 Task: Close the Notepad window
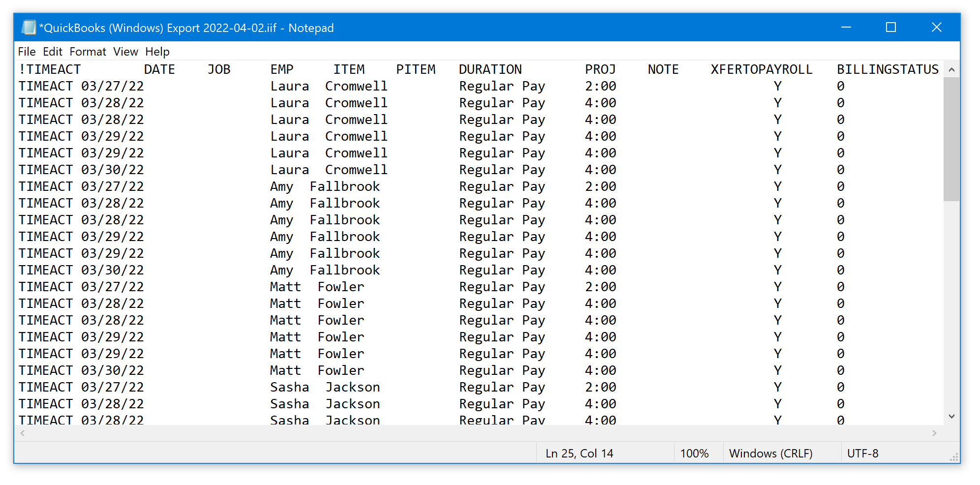pos(937,28)
